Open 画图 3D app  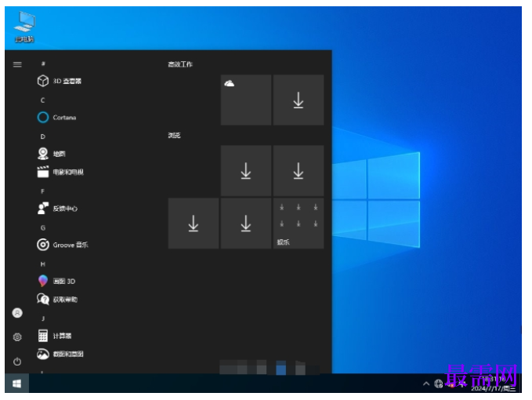[56, 281]
